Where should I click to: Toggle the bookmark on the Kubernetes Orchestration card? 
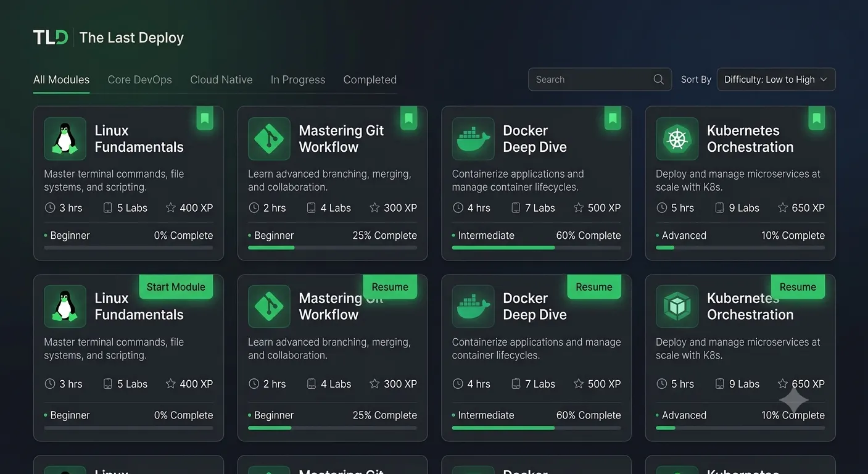tap(817, 118)
